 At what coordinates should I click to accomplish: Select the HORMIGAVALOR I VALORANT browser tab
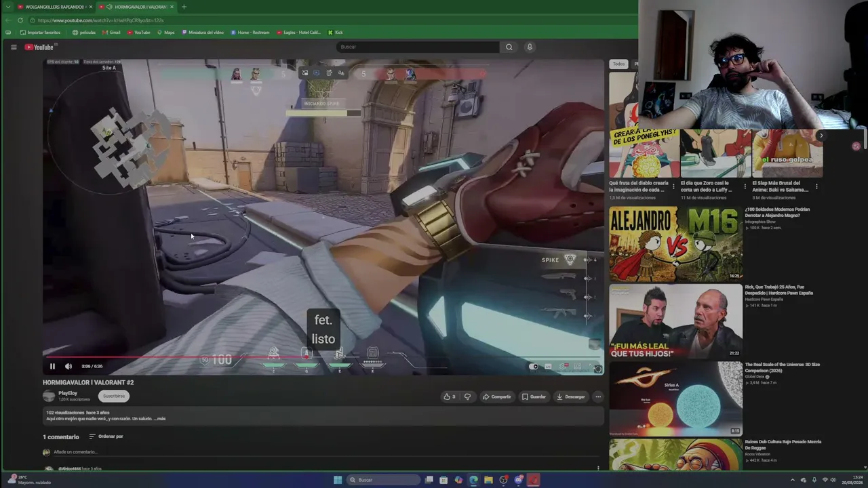tap(136, 7)
